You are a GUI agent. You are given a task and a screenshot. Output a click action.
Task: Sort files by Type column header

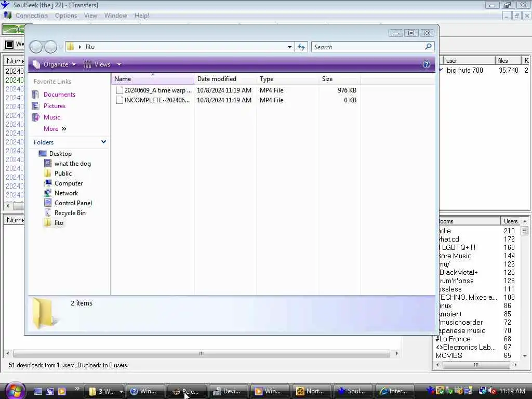(288, 79)
